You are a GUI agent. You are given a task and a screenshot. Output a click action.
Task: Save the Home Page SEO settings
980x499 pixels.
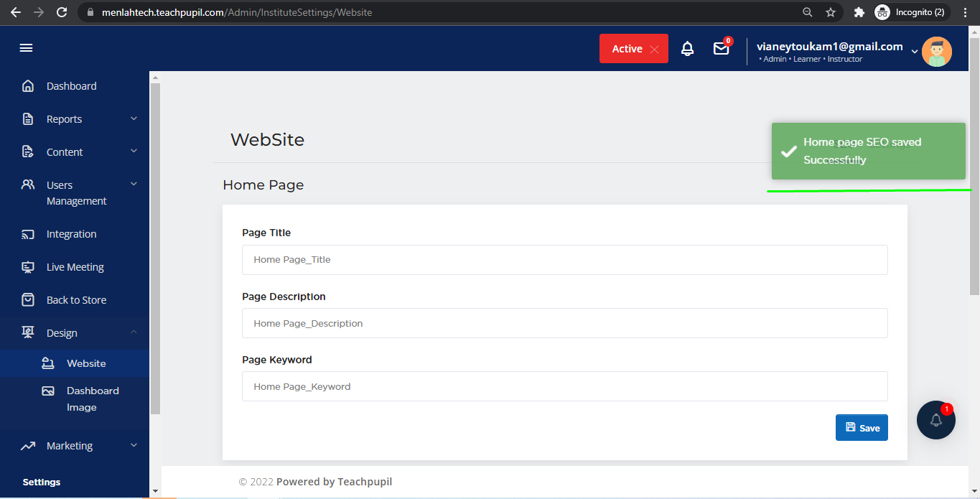(862, 427)
